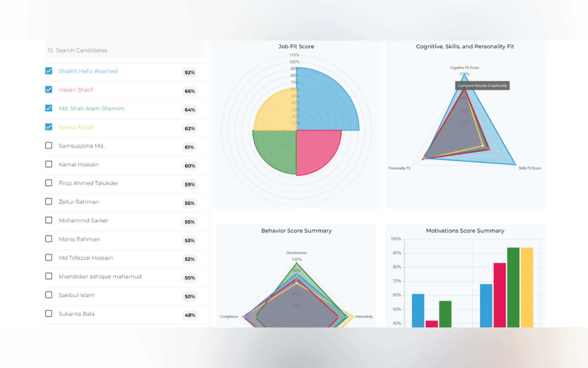Check the Samsuzzoha Md. checkbox
Image resolution: width=588 pixels, height=368 pixels.
pyautogui.click(x=49, y=146)
